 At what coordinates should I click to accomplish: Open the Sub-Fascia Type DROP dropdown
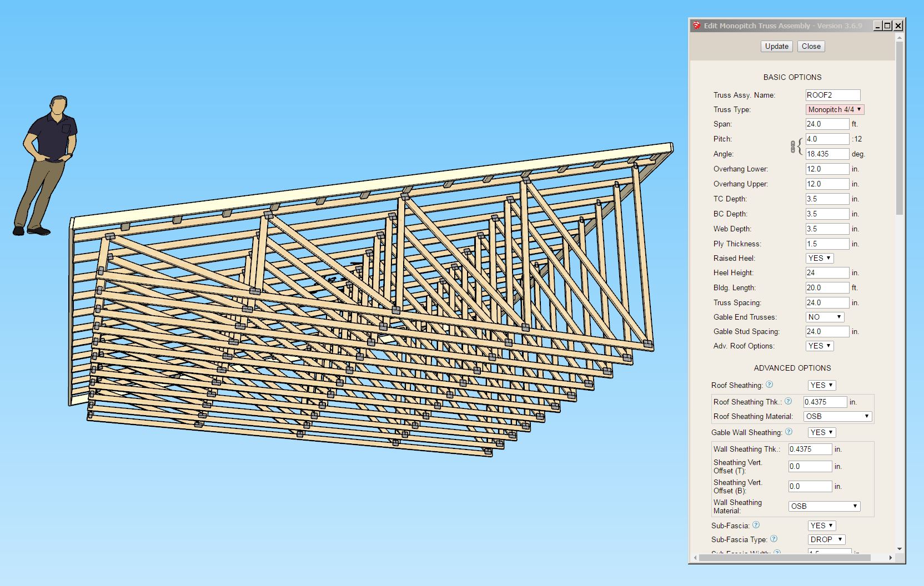tap(826, 539)
